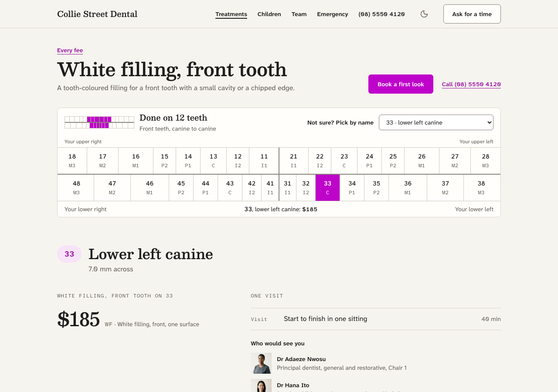The height and width of the screenshot is (392, 558).
Task: Select tooth 38 in the chart
Action: pos(482,188)
